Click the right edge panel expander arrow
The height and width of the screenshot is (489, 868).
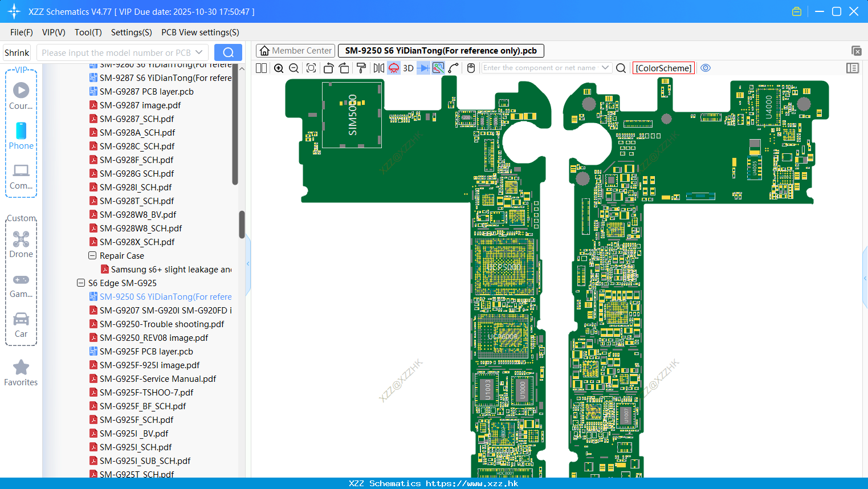pyautogui.click(x=865, y=278)
